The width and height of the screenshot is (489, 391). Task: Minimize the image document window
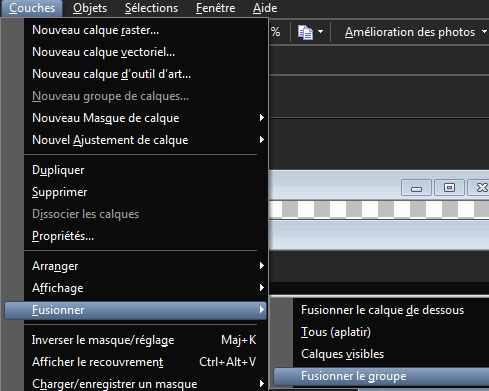click(416, 188)
